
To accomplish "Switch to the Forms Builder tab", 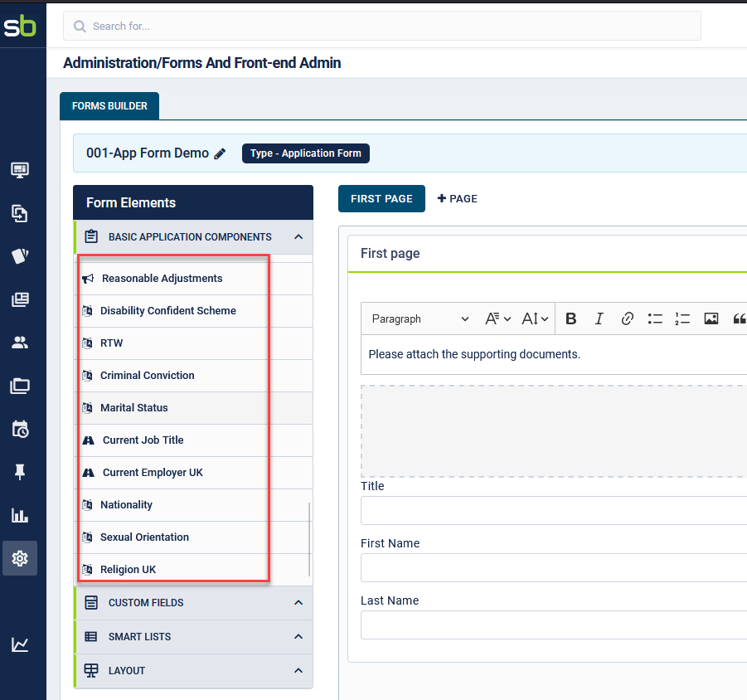I will pos(109,106).
